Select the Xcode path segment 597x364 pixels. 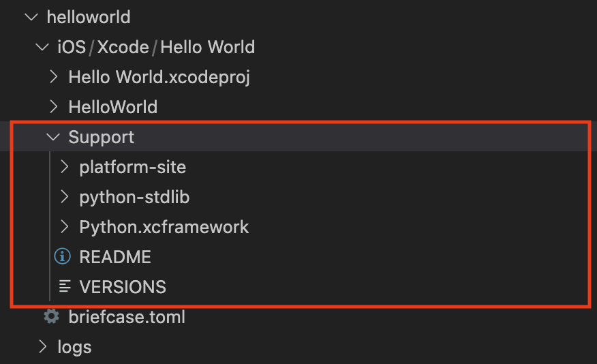[x=123, y=47]
